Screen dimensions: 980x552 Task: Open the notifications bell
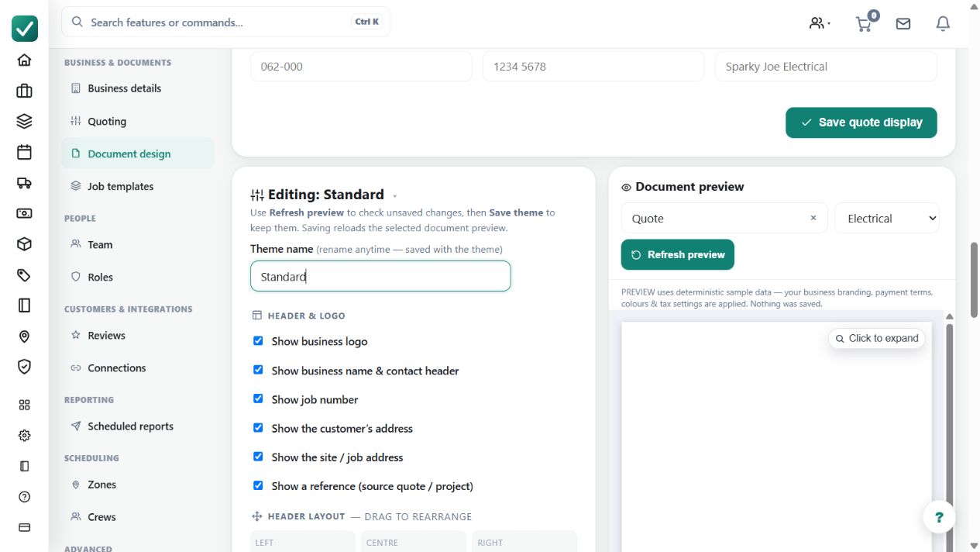click(x=943, y=24)
